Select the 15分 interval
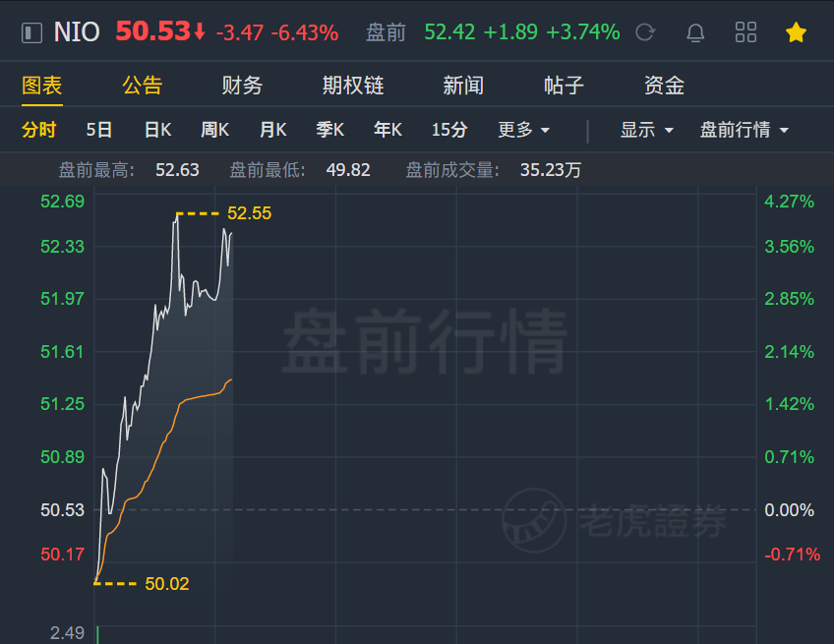The height and width of the screenshot is (644, 834). (x=449, y=130)
